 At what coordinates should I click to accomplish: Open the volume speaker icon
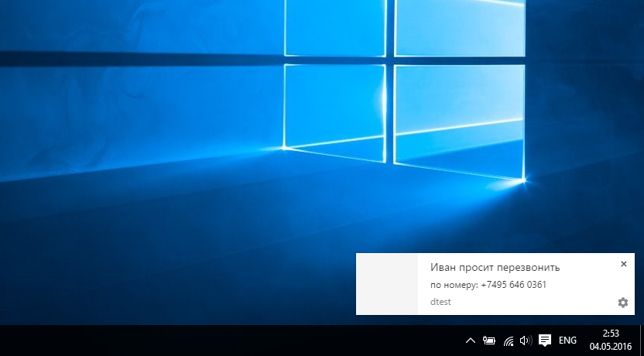tap(526, 341)
